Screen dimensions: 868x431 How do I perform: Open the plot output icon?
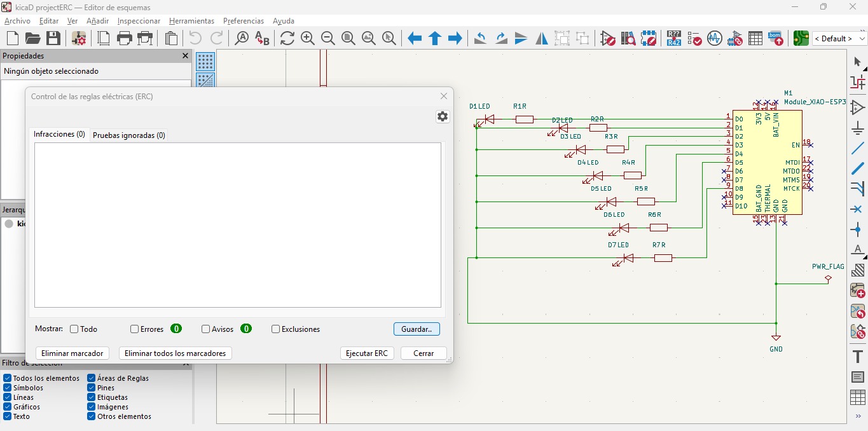(146, 38)
